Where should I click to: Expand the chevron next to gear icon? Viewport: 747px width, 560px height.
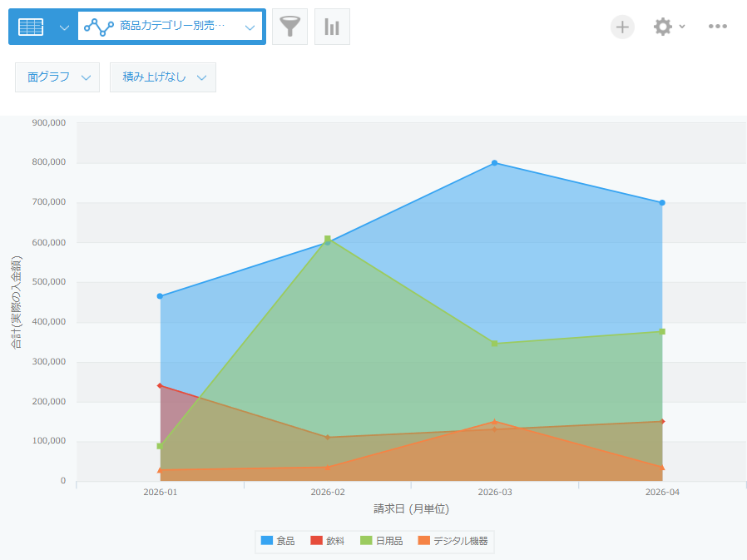tap(682, 27)
